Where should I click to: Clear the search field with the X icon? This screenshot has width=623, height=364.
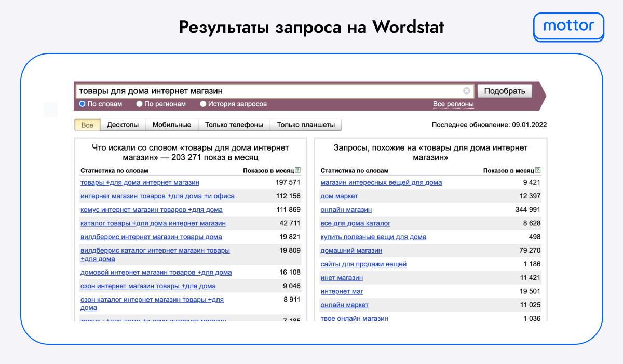coord(467,91)
